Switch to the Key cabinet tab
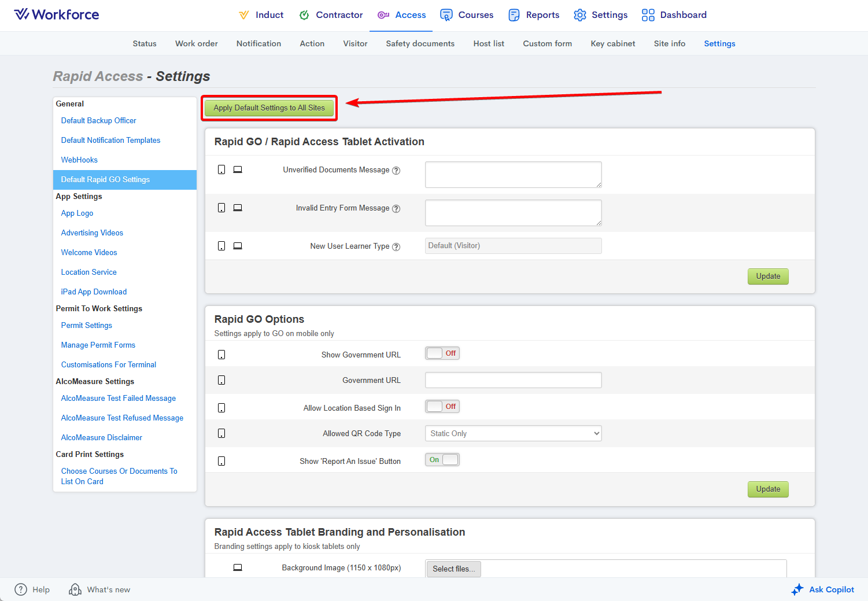868x601 pixels. 612,43
